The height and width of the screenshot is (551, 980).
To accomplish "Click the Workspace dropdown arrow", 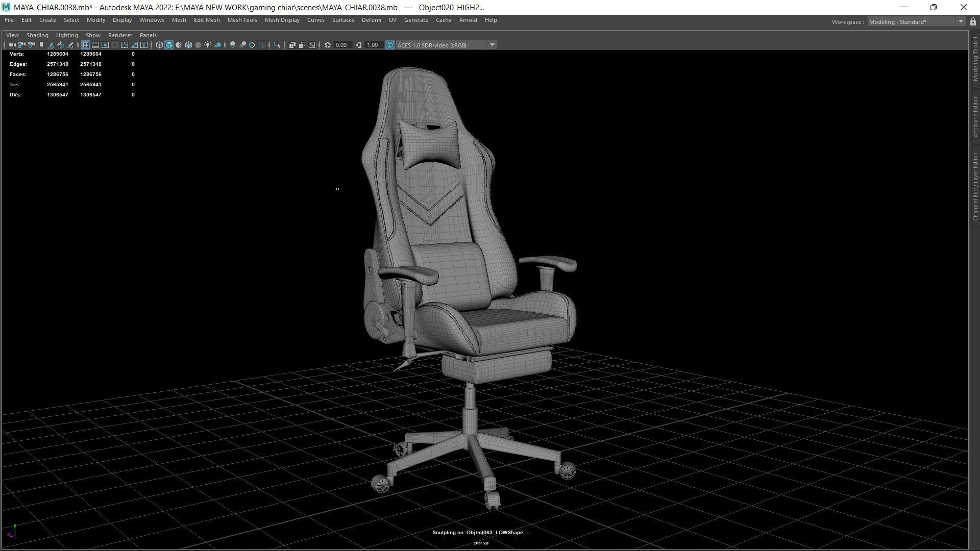I will (x=960, y=22).
